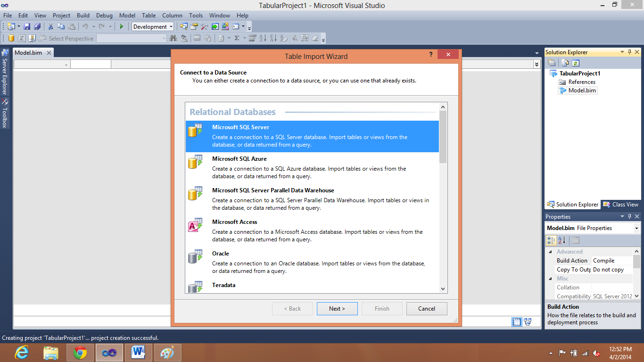The image size is (644, 362).
Task: Click the Show All Files icon in Solution Explorer
Action: point(565,63)
